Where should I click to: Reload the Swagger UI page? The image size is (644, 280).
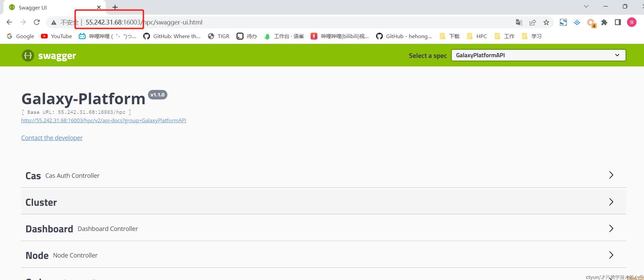click(37, 22)
